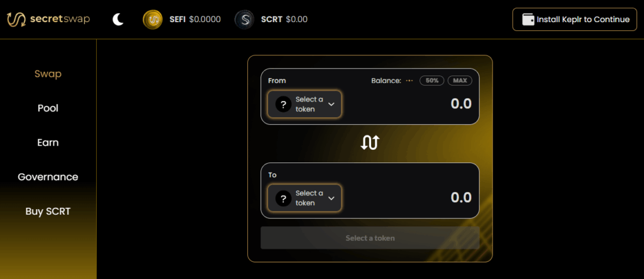Expand the From token chevron arrow

click(331, 105)
